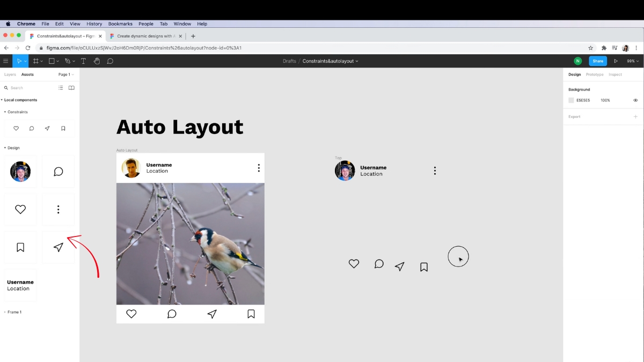Select the Pen tool

(68, 61)
